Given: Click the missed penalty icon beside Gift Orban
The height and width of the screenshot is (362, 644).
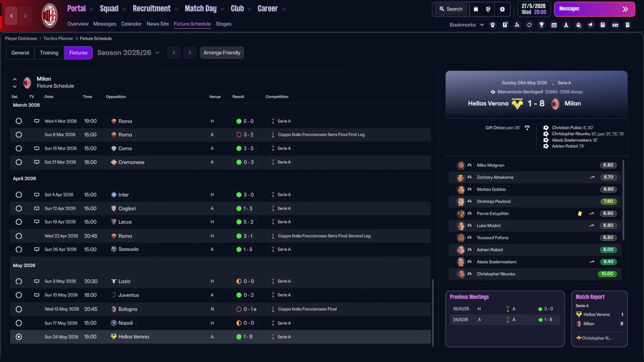Looking at the screenshot, I should [527, 128].
